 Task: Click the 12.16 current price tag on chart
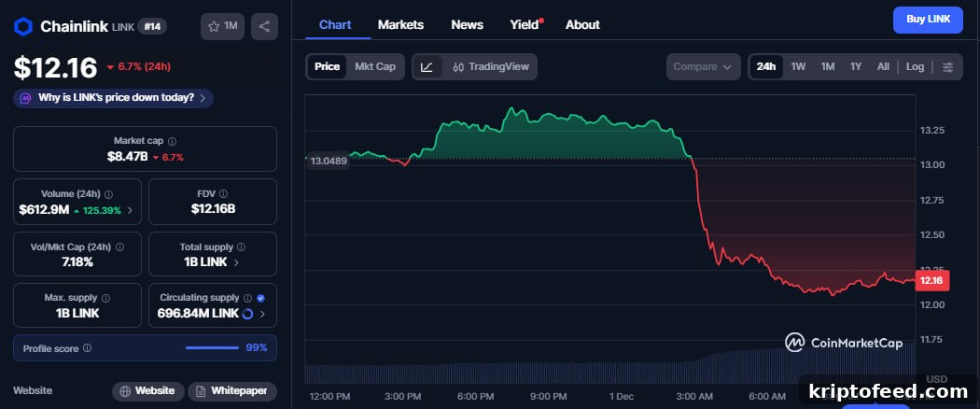tap(931, 281)
